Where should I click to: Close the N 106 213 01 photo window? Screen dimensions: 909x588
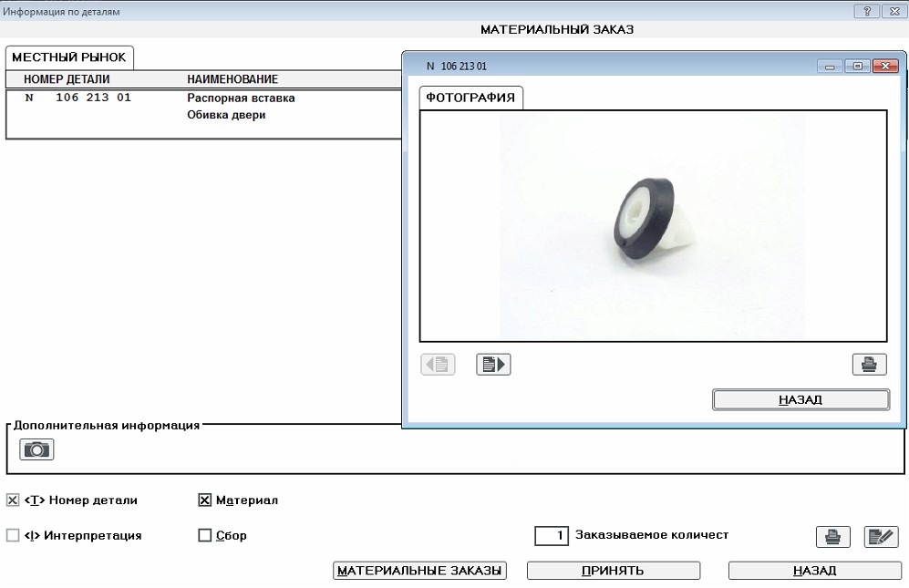pyautogui.click(x=883, y=67)
